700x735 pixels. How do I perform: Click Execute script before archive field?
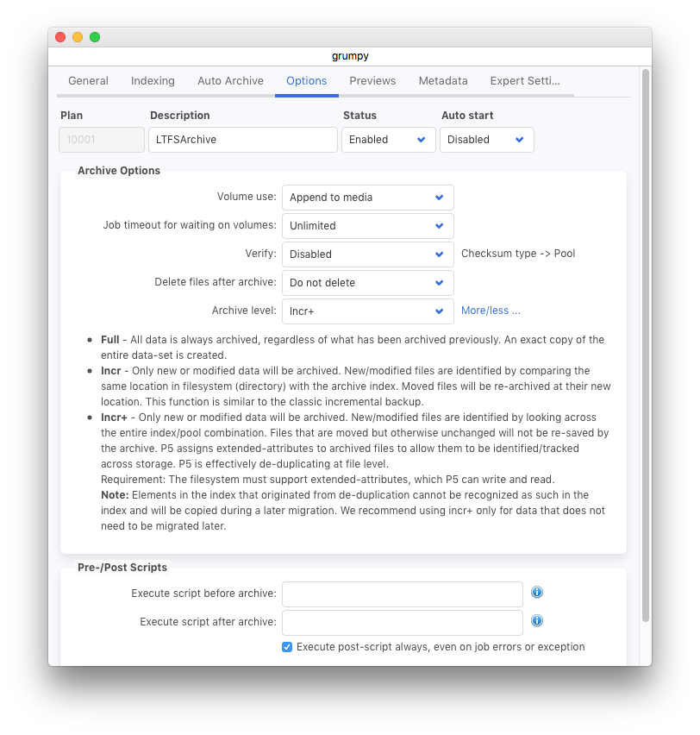(x=402, y=594)
